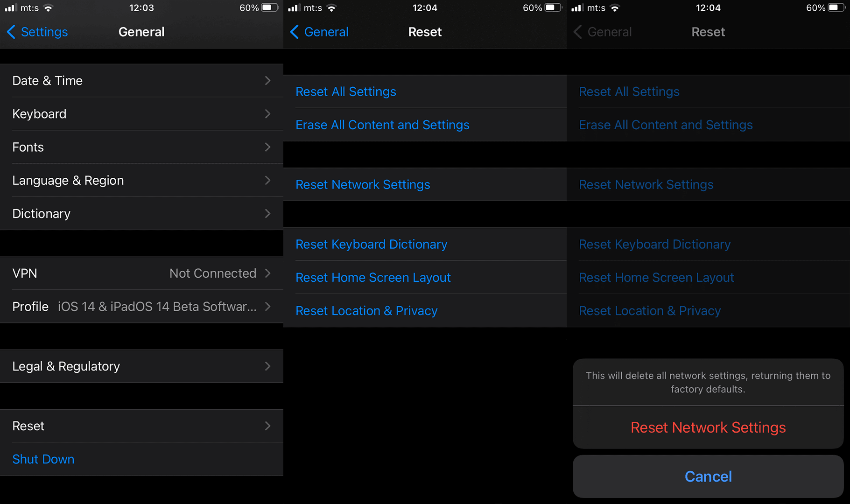Open Date & Time settings
850x504 pixels.
click(141, 80)
